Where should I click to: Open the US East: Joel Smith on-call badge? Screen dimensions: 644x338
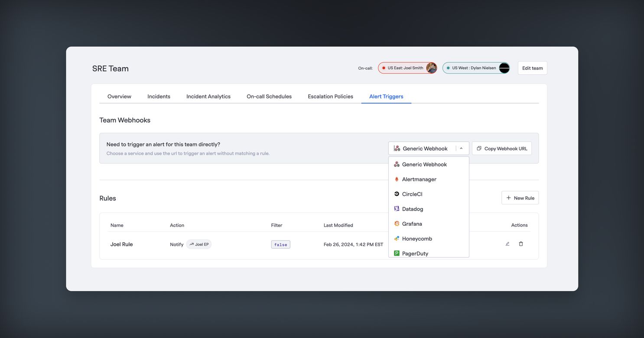pyautogui.click(x=407, y=68)
